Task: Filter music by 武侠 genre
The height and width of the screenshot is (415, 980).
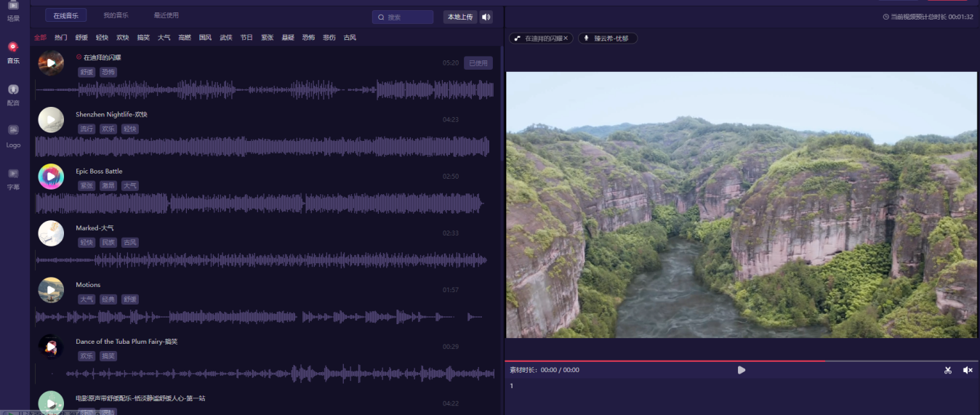Action: (226, 37)
